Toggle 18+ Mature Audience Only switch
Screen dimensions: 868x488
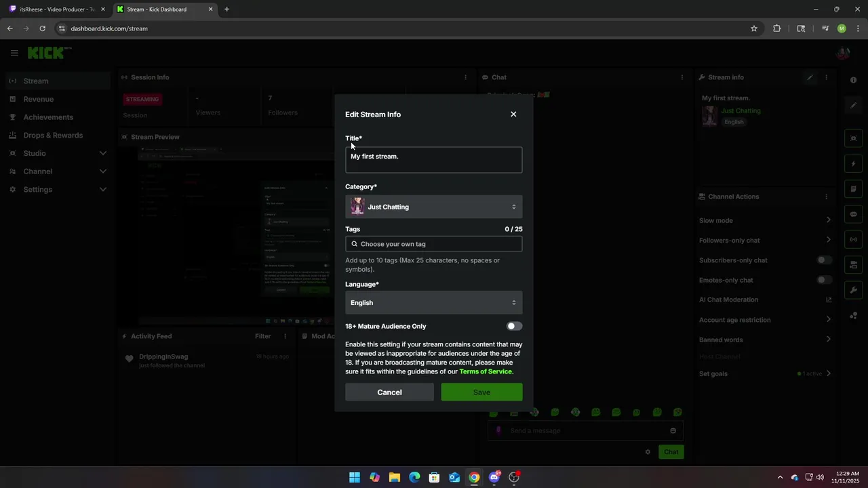[515, 326]
